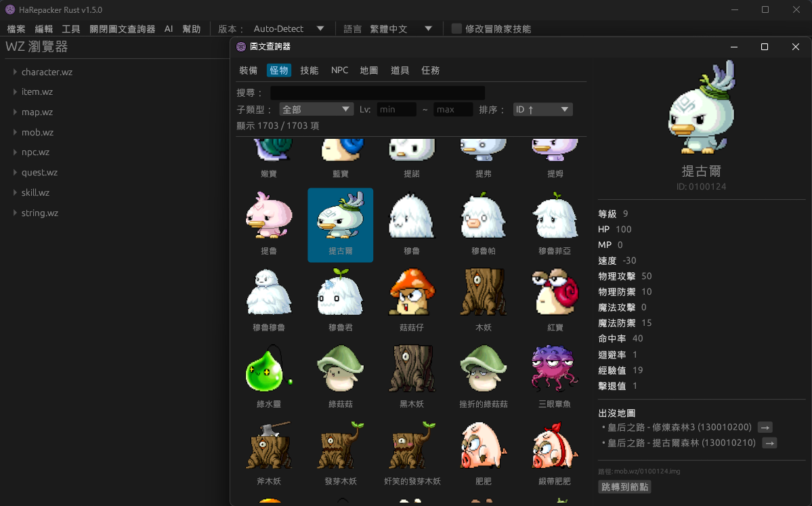Click the highlighted 提古爾 monster tile

[x=340, y=225]
